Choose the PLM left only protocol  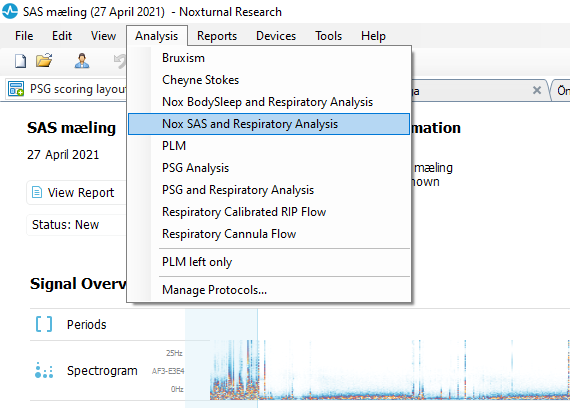(x=269, y=262)
